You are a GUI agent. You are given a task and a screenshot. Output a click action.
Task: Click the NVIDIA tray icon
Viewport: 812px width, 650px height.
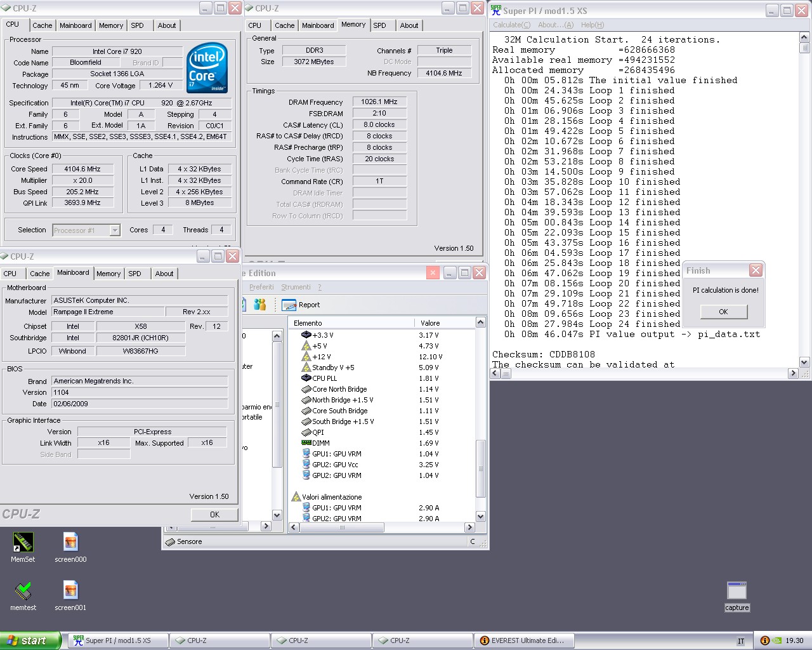[x=777, y=640]
